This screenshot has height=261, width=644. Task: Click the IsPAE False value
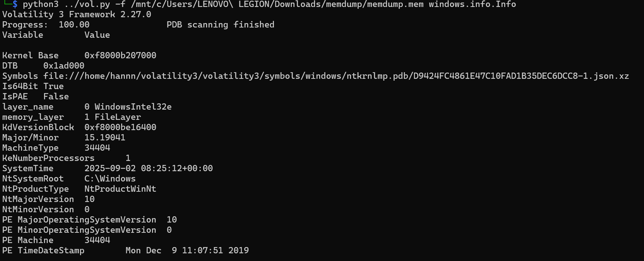click(56, 96)
